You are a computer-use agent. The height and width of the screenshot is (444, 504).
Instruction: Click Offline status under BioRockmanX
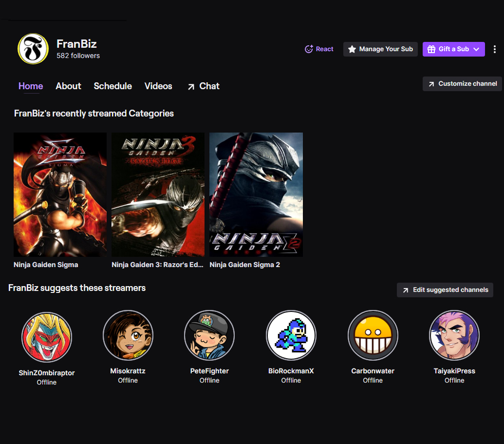click(291, 380)
